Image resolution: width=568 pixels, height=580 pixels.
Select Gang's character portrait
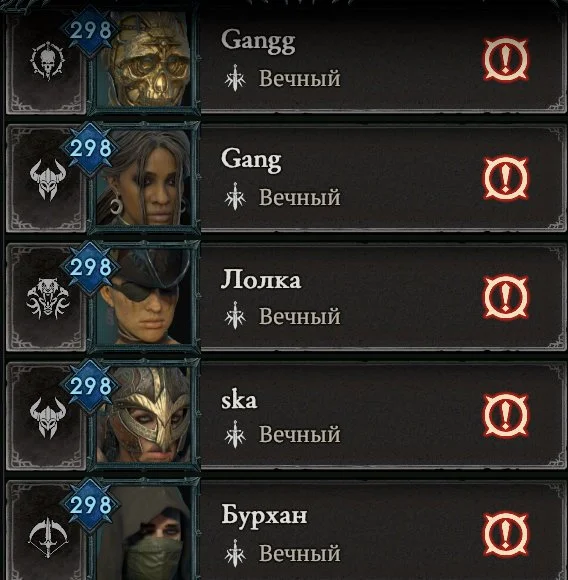pos(144,178)
